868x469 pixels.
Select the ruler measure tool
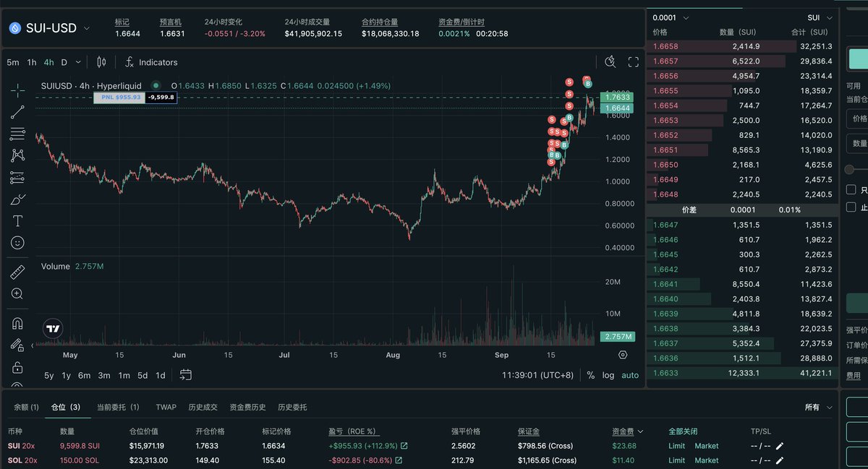pos(17,272)
